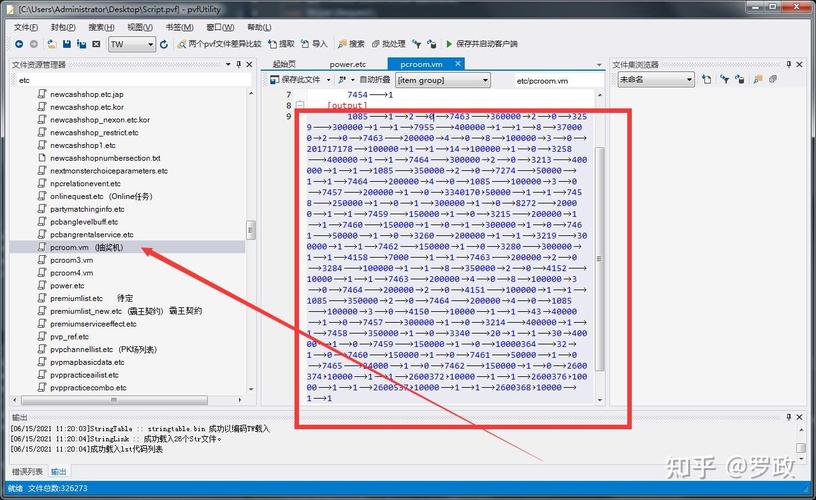Viewport: 816px width, 500px height.
Task: Switch to the 错误列表 bottom tab
Action: point(28,471)
